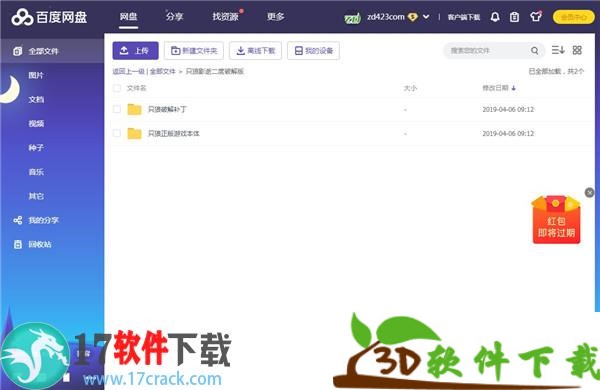Open the skin shirt icon
The width and height of the screenshot is (600, 390).
[536, 16]
